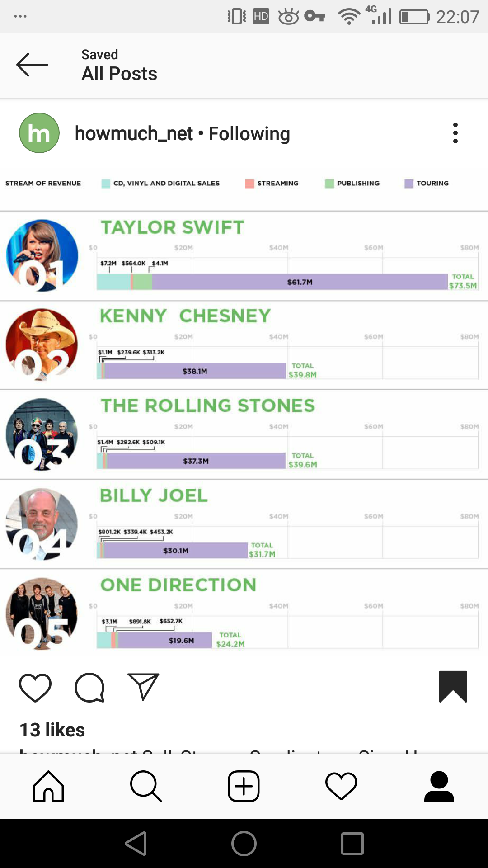Viewport: 488px width, 868px height.
Task: Create a new post with the plus icon
Action: 244,787
